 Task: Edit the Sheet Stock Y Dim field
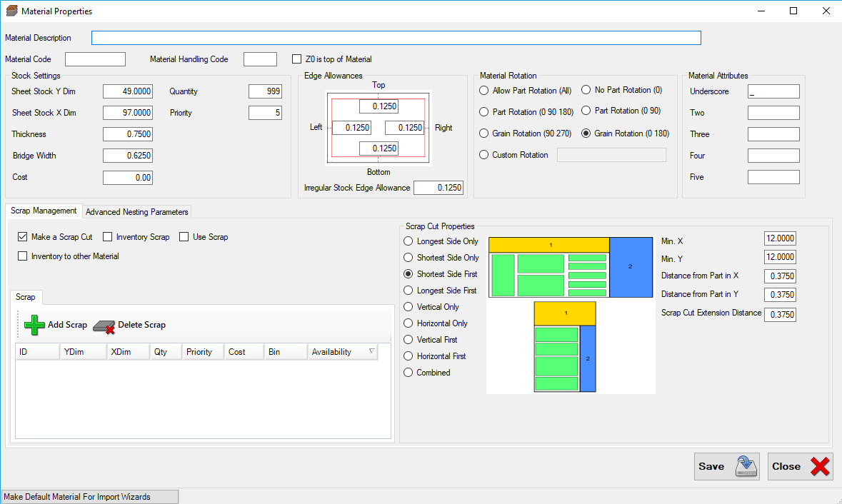coord(127,91)
